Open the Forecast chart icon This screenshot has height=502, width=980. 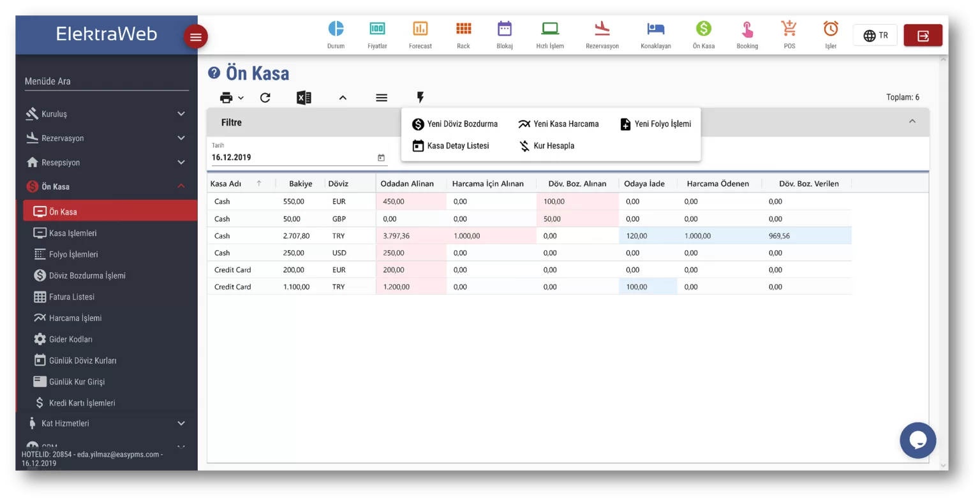(x=420, y=29)
